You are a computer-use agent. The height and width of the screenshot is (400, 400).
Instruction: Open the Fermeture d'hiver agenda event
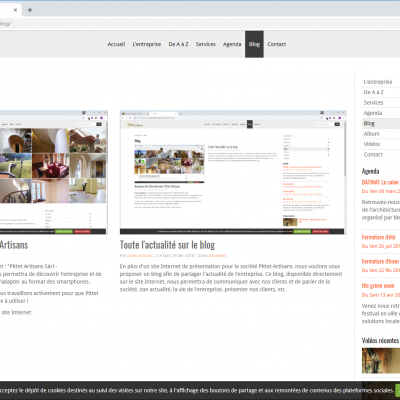(381, 261)
